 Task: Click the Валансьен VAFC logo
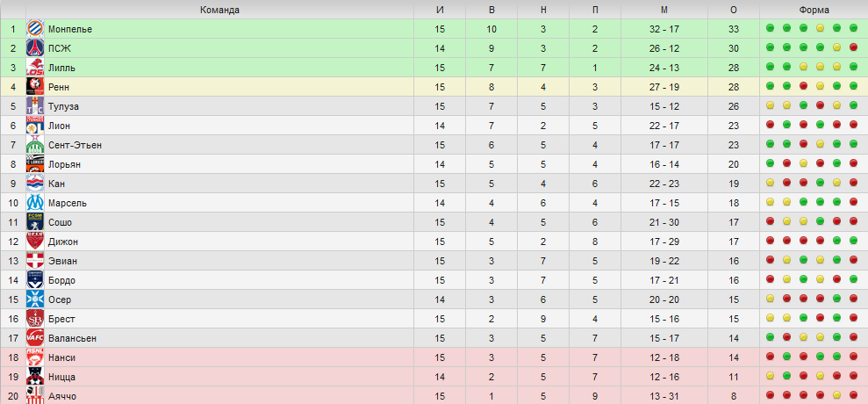[35, 338]
